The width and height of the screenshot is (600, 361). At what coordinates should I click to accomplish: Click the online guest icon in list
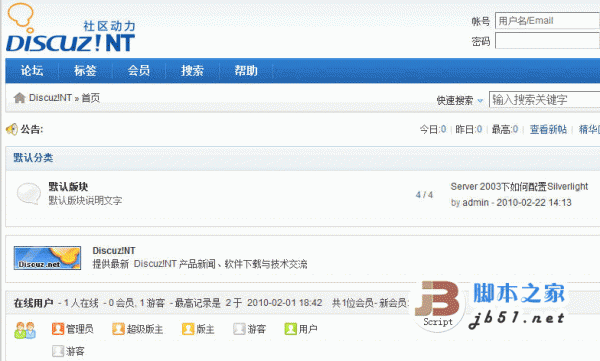pyautogui.click(x=58, y=351)
